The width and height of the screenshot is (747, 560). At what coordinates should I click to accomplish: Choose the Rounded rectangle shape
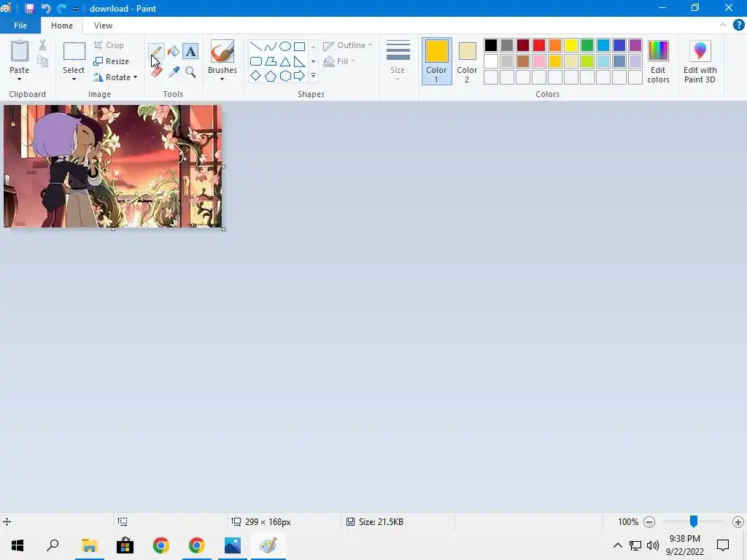256,61
